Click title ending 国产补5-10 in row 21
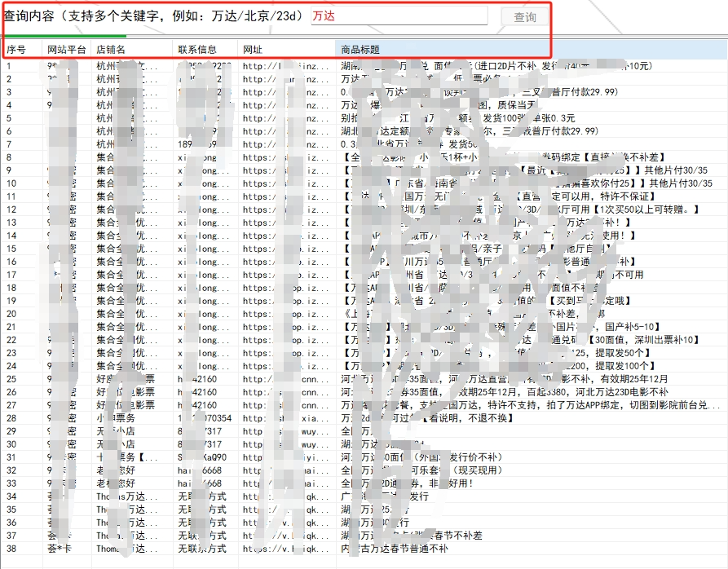The height and width of the screenshot is (569, 728). (x=501, y=327)
